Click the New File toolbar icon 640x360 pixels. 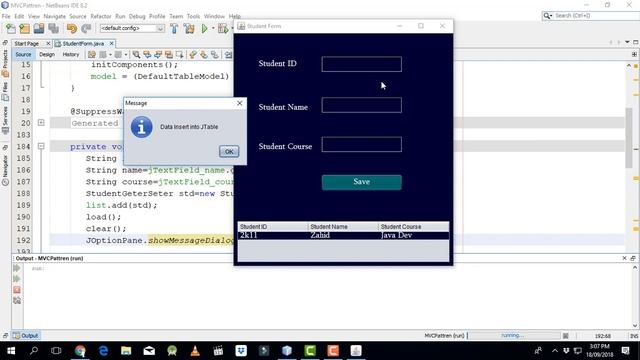11,28
